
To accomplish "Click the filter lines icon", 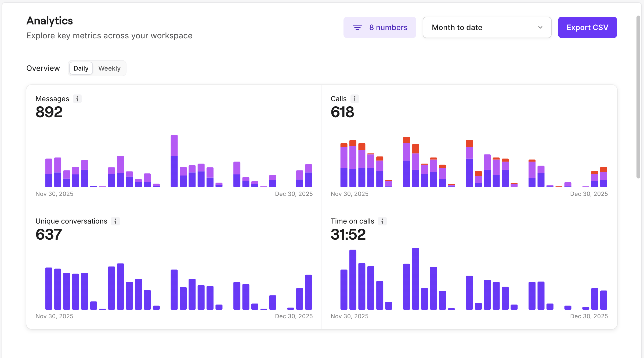I will [357, 27].
